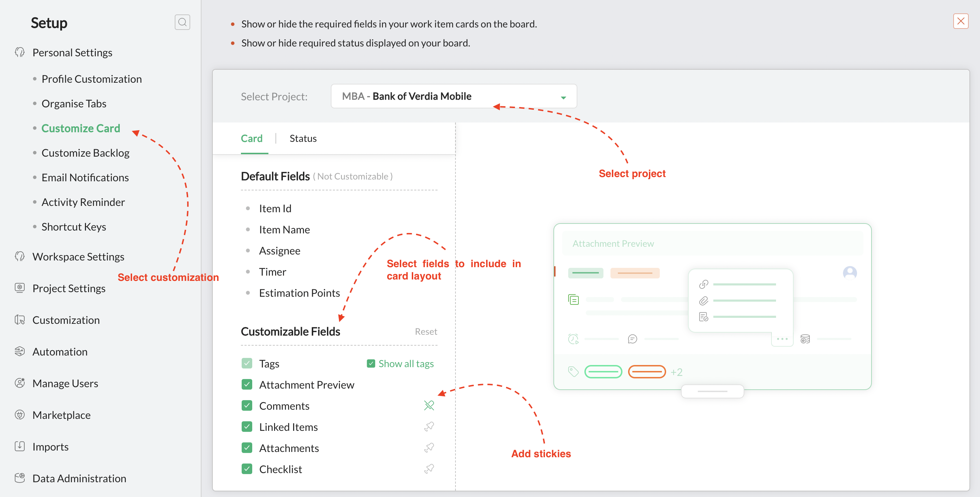This screenshot has width=980, height=497.
Task: Pin the Linked Items field
Action: (x=429, y=427)
